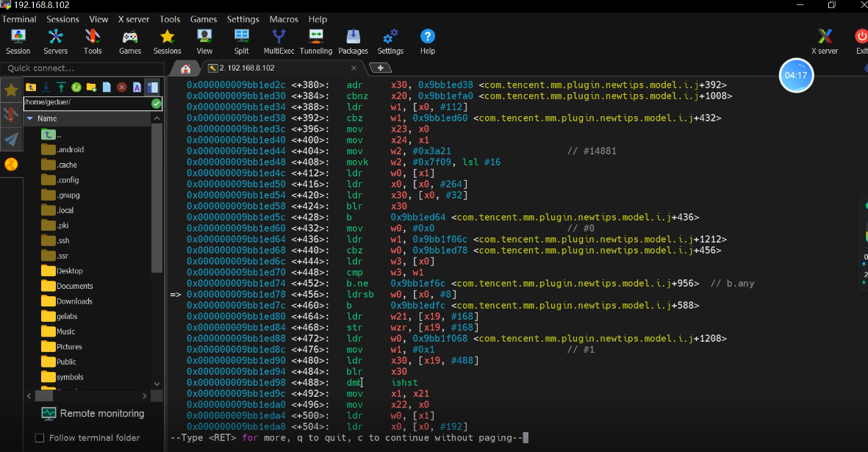Click the Help question mark icon

point(427,42)
